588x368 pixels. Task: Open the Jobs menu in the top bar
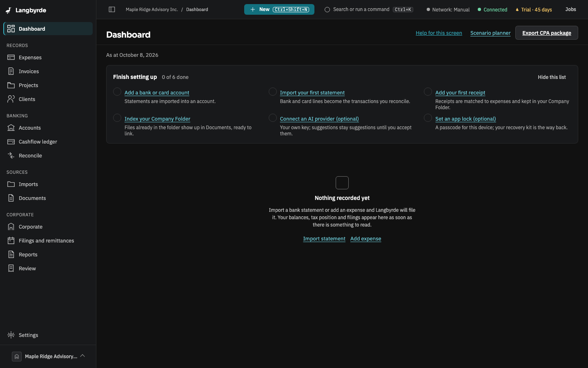point(570,9)
